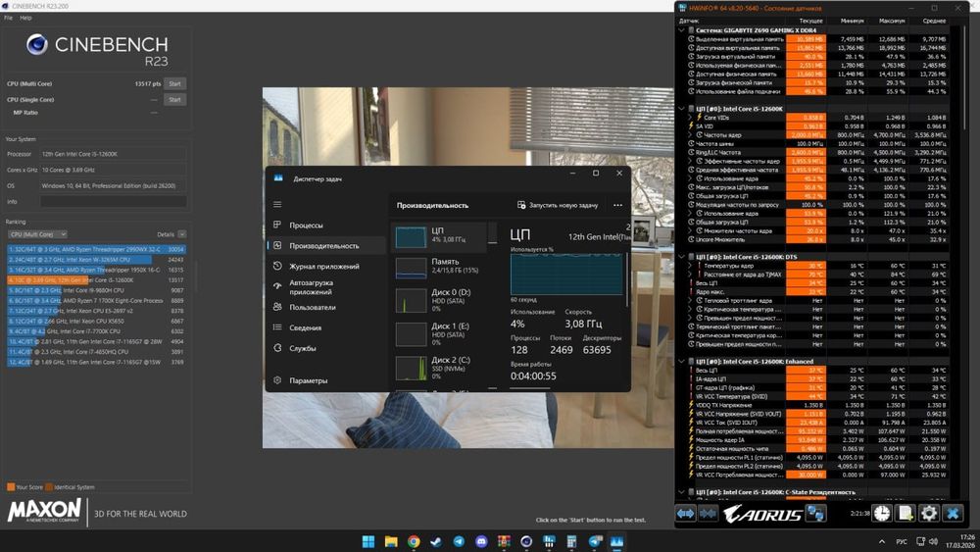Open Cinebench File menu
980x552 pixels.
(x=8, y=18)
